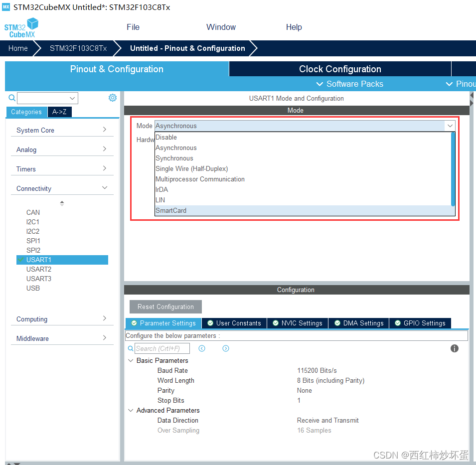Click the parameter info icon
Screen dimensions: 476x465
pyautogui.click(x=454, y=348)
